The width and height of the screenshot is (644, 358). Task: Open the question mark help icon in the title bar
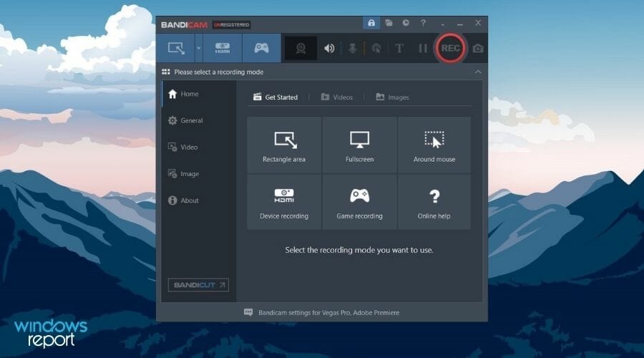(423, 23)
